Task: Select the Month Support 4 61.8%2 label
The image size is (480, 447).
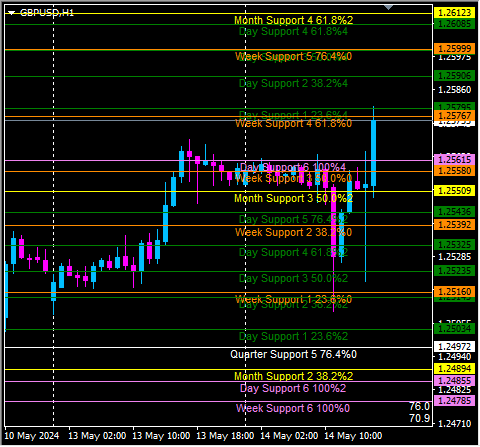Action: (x=293, y=20)
